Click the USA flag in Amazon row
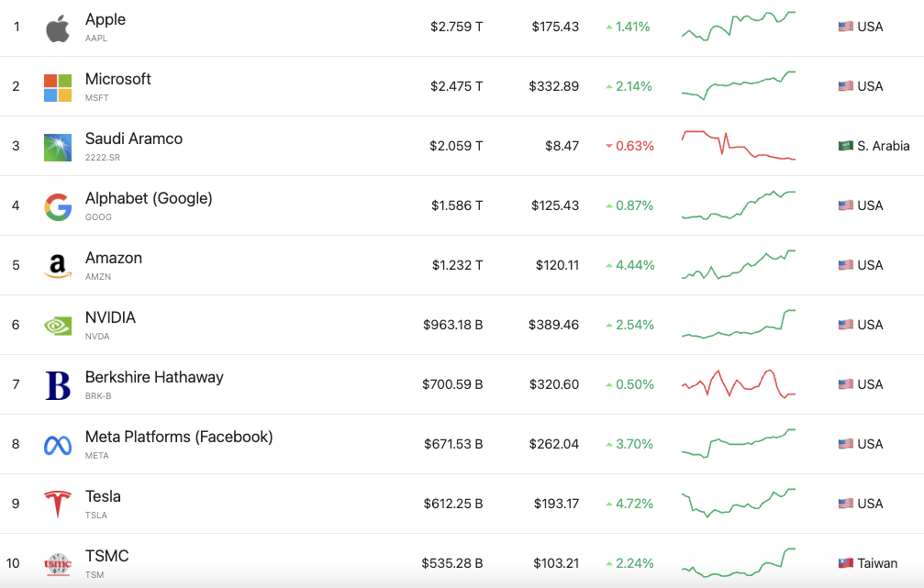This screenshot has width=924, height=588. 846,265
